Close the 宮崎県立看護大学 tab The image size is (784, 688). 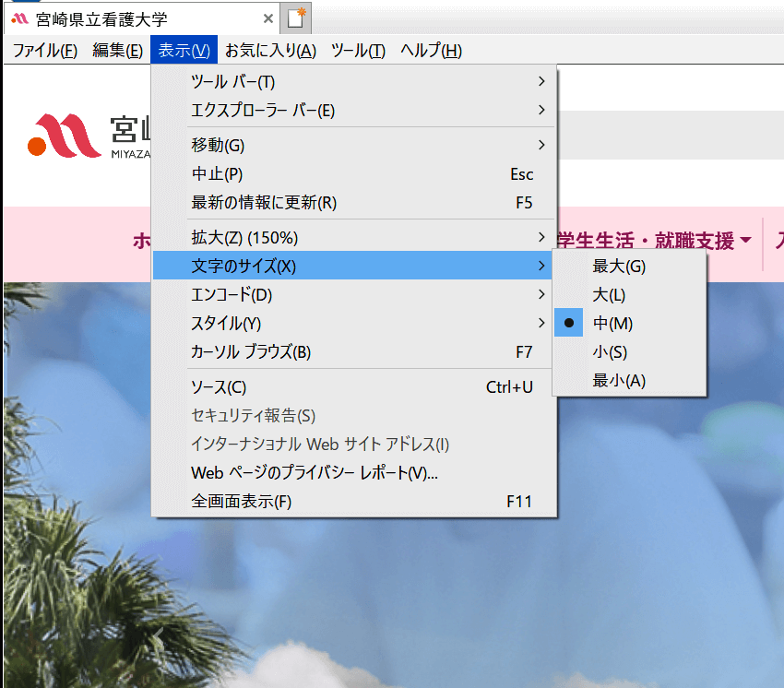pyautogui.click(x=268, y=19)
